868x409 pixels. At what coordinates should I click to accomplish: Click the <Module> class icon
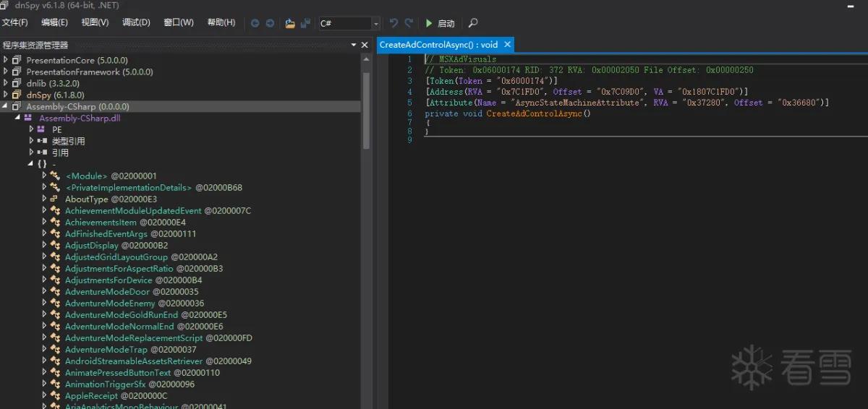[56, 176]
